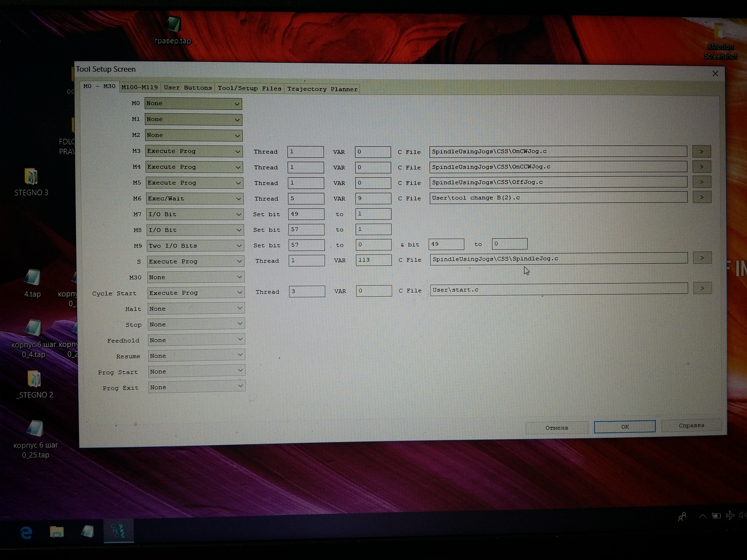Open Microsoft Edge from the taskbar
747x560 pixels.
[26, 533]
